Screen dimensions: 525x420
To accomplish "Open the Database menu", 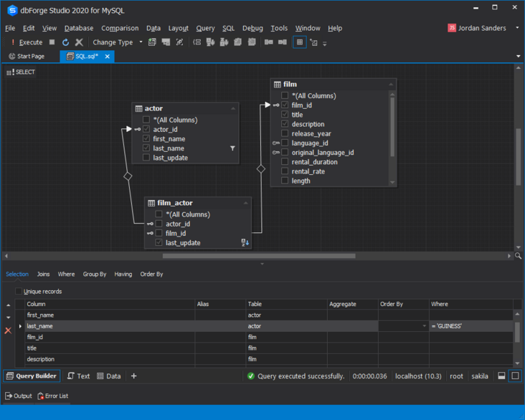I will (78, 28).
